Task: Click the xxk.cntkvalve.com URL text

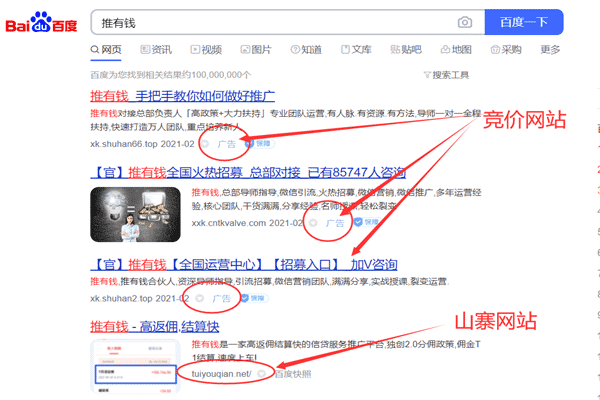Action: pos(229,223)
